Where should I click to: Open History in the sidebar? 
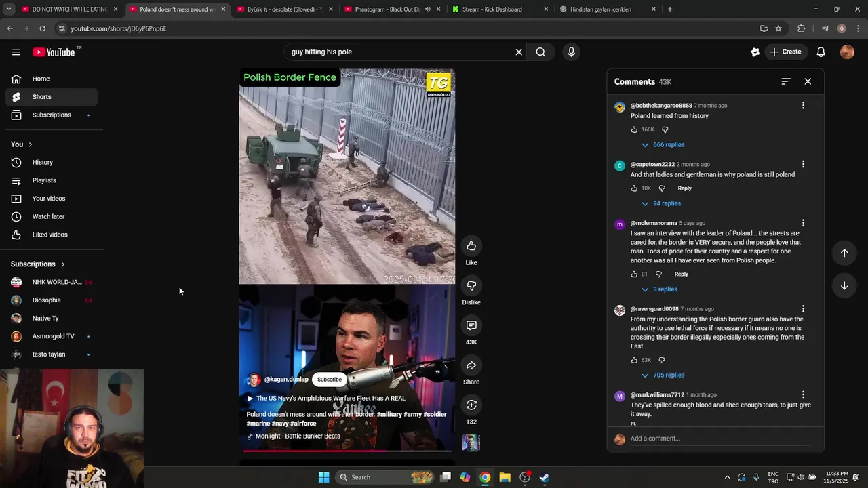coord(52,163)
